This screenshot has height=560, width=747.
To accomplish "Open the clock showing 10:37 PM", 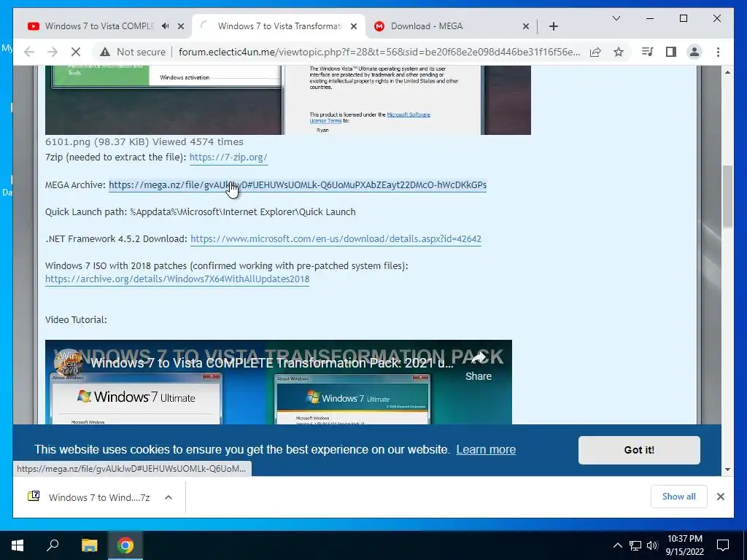I will [x=684, y=545].
